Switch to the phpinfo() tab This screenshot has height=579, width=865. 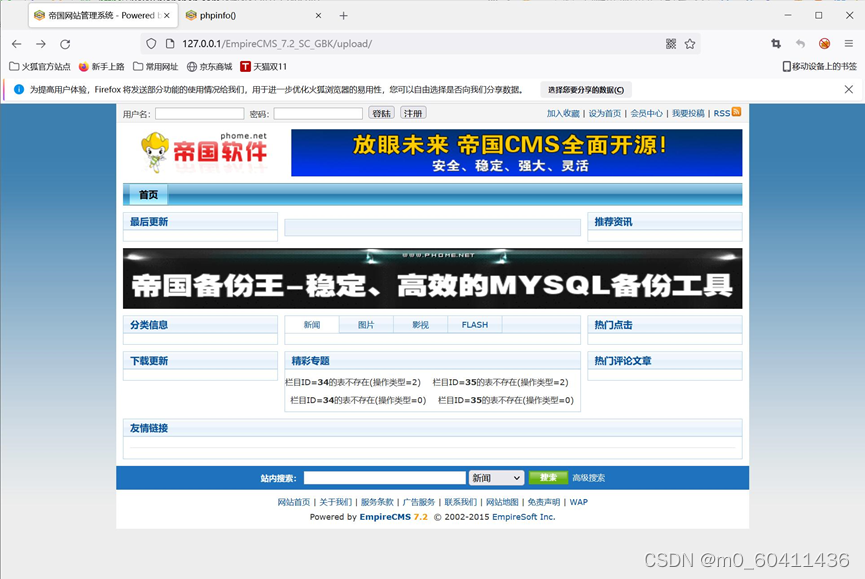[254, 16]
